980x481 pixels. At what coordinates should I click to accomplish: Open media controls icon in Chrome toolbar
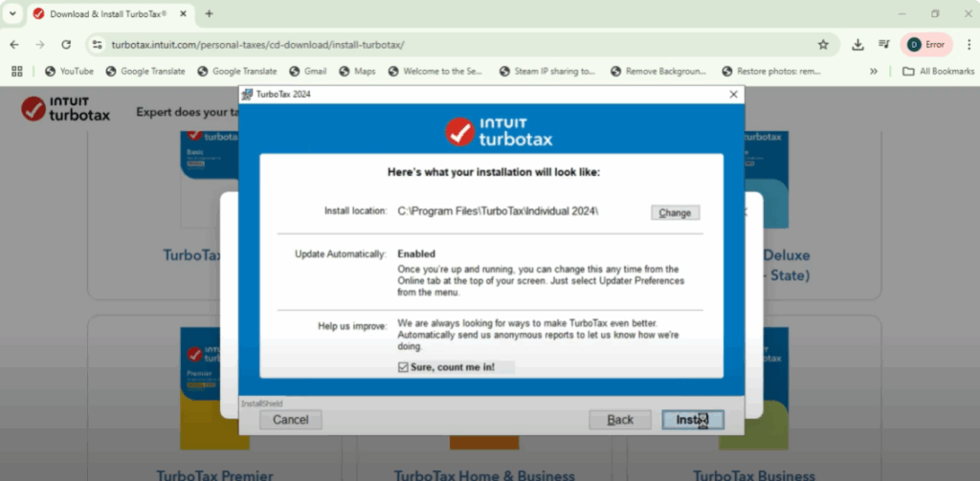tap(883, 45)
